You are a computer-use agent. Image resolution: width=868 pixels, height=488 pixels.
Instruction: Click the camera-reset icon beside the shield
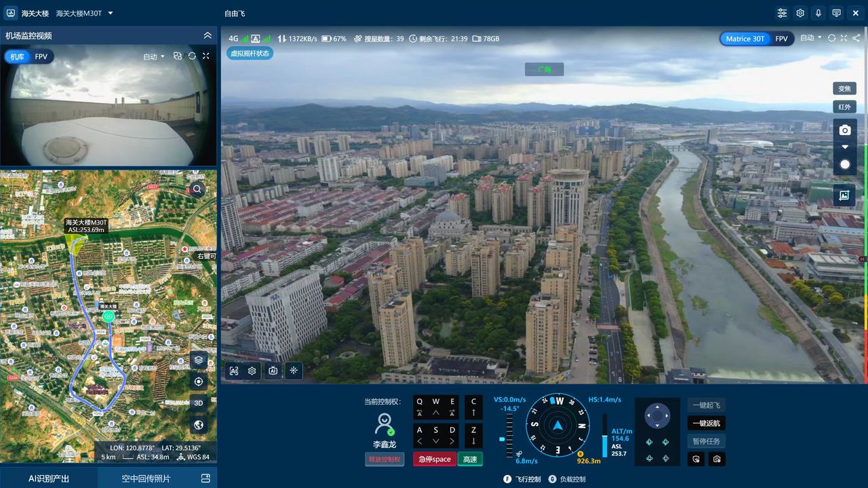717,459
